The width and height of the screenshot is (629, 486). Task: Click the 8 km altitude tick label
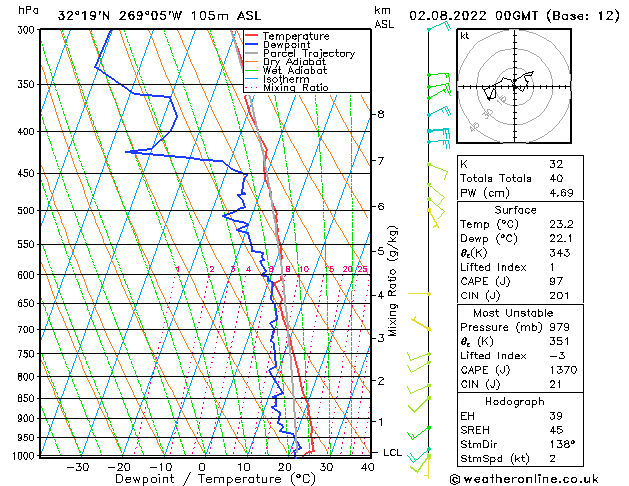tap(381, 114)
